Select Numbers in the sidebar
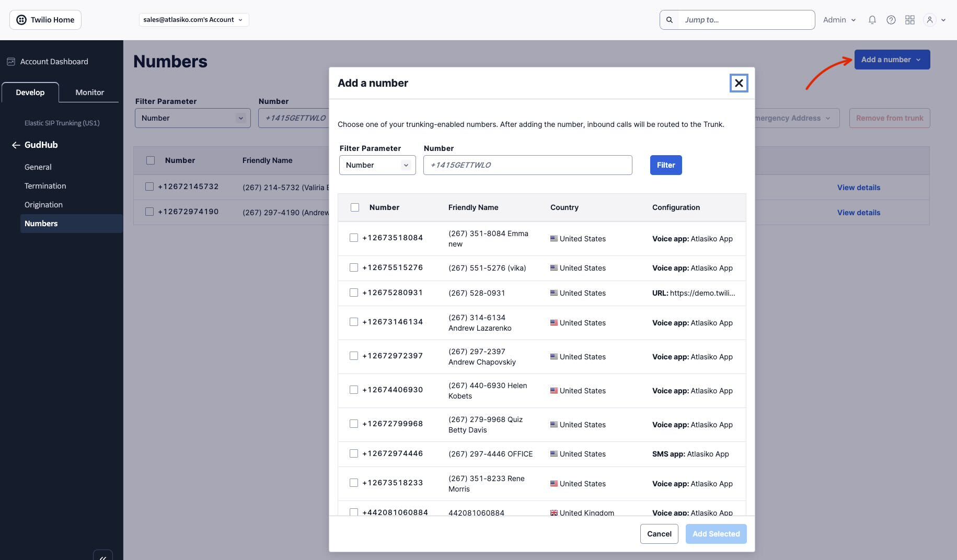957x560 pixels. point(72,224)
